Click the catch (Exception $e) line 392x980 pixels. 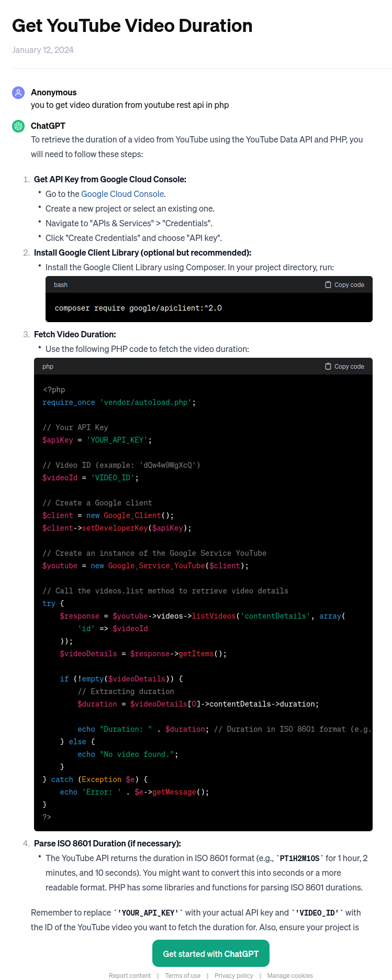[95, 779]
